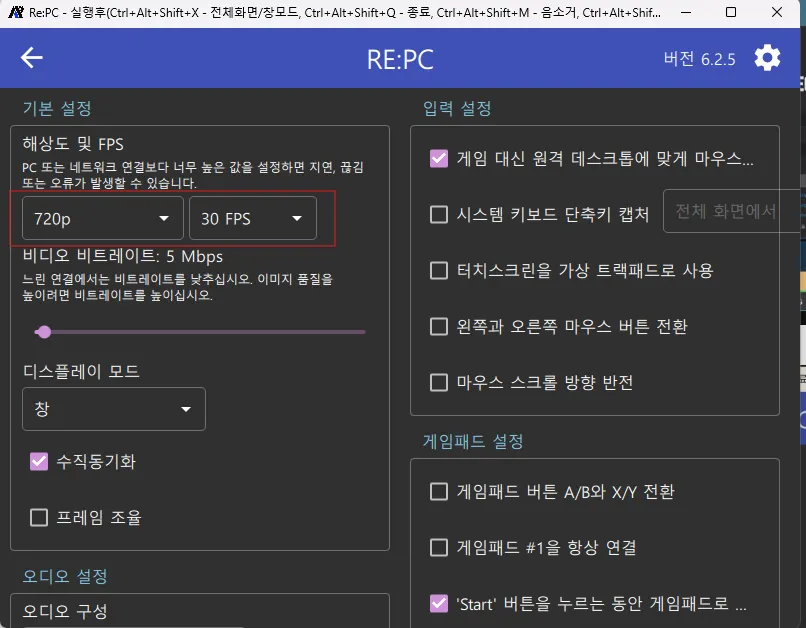Adjust the video bitrate slider handle
This screenshot has width=806, height=628.
pos(44,332)
